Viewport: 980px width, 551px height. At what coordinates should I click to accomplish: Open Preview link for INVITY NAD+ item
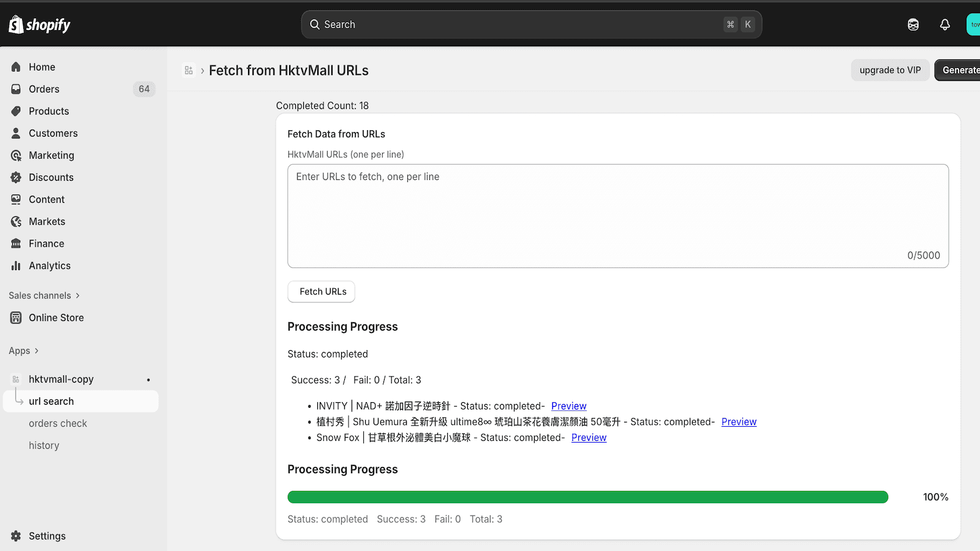(x=568, y=406)
